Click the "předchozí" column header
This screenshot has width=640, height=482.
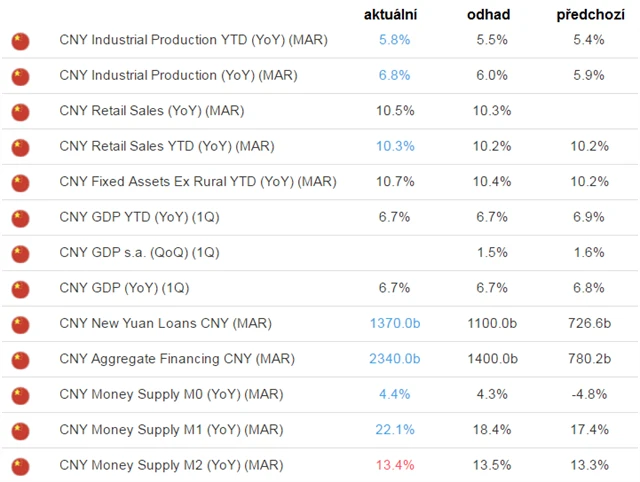click(590, 16)
